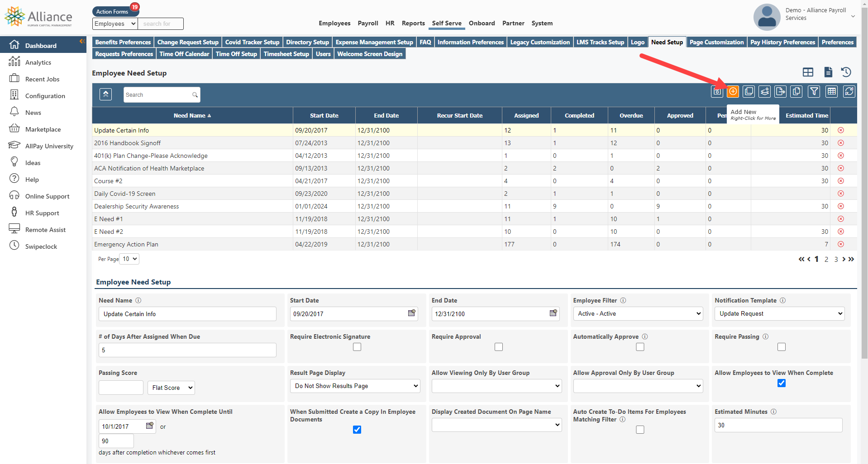Click the Estimated Minutes input field

point(778,425)
